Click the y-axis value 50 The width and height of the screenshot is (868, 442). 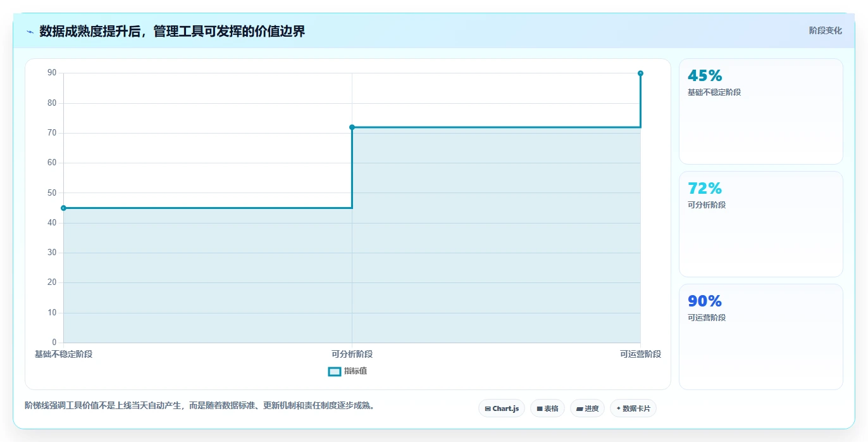tap(52, 193)
